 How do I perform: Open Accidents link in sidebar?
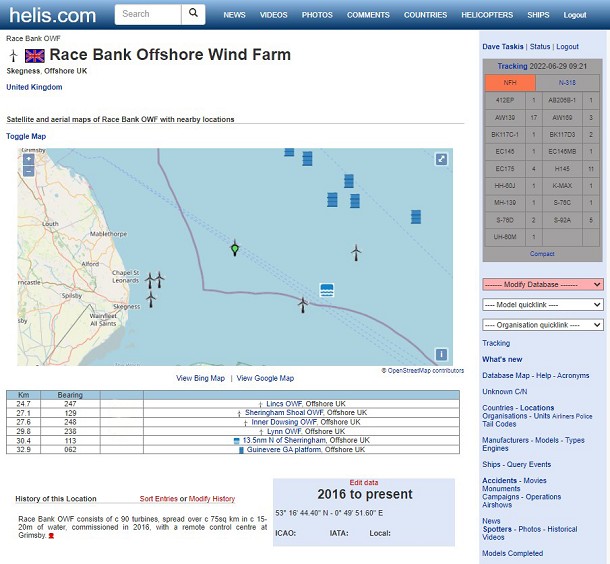500,480
